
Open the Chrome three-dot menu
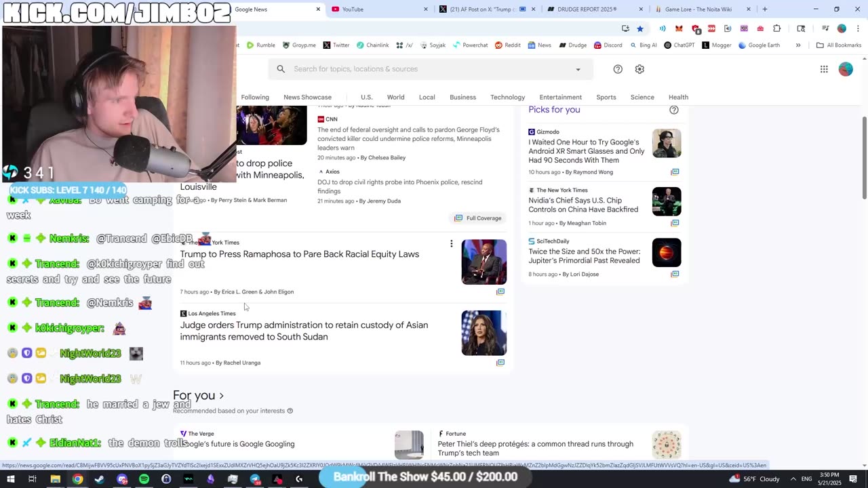(857, 28)
